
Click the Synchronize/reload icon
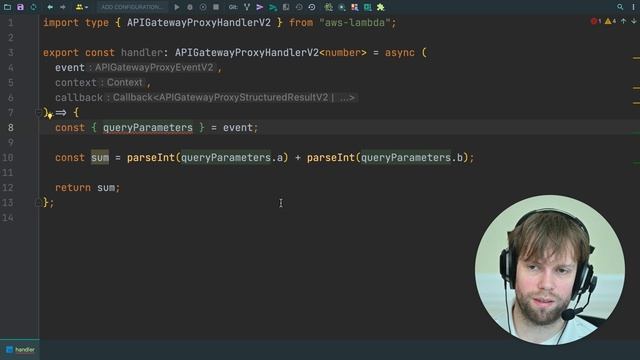coord(33,7)
